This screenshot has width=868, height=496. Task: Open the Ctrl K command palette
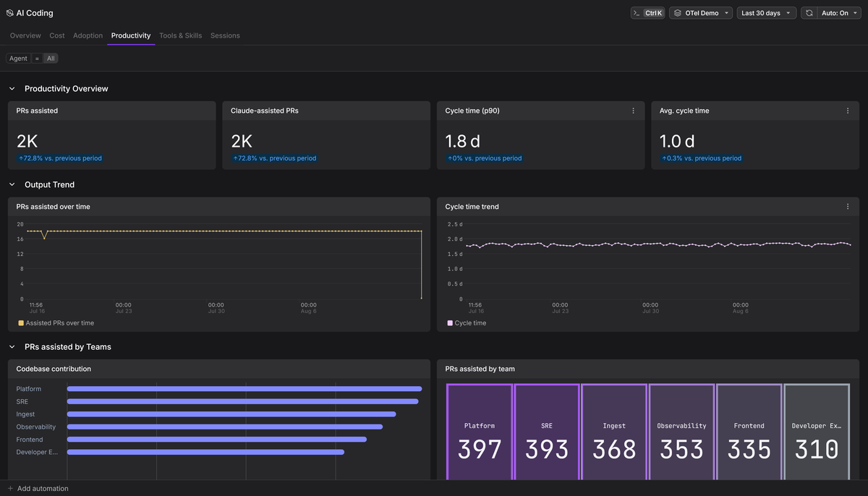tap(647, 13)
